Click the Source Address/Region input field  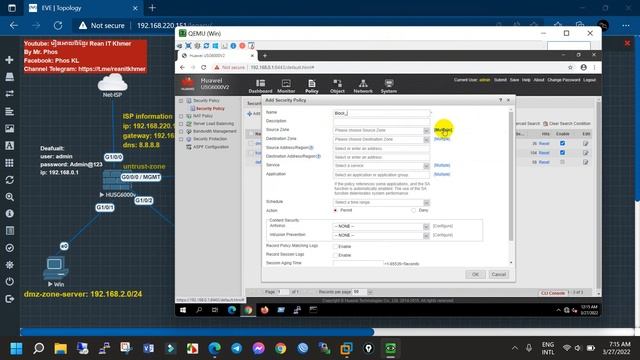381,149
